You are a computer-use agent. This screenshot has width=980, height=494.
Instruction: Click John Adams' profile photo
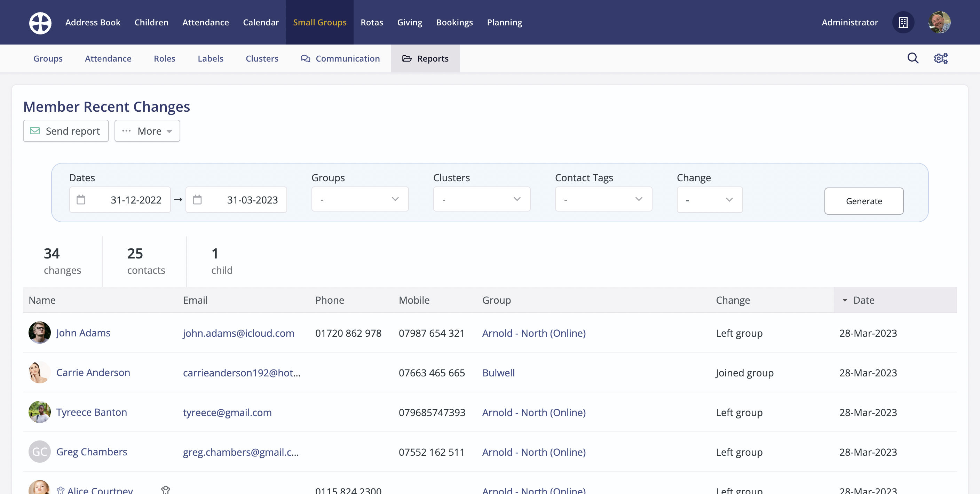pos(40,333)
